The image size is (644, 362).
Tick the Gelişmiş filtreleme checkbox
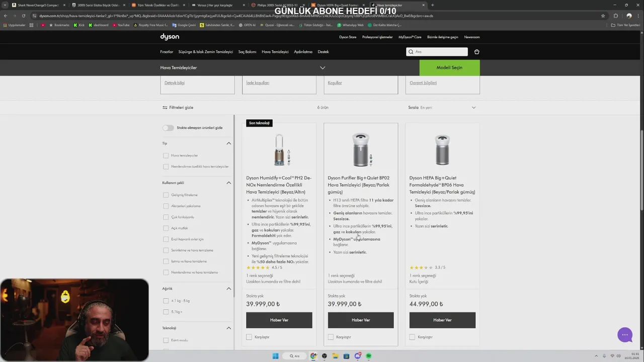pos(166,195)
